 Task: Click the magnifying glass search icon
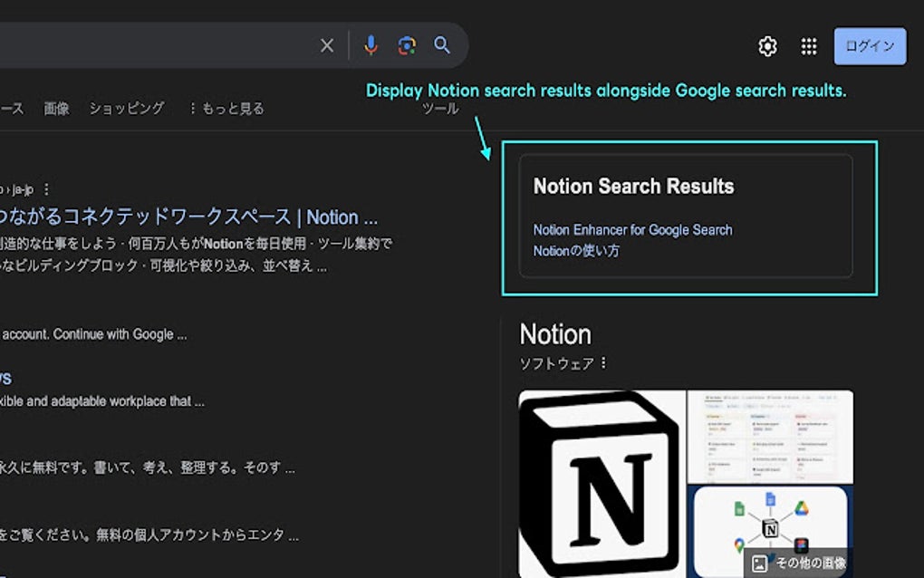441,45
